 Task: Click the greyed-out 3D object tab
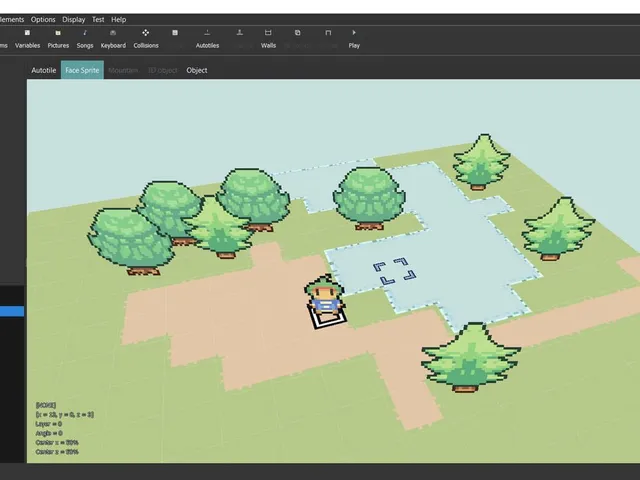coord(162,70)
